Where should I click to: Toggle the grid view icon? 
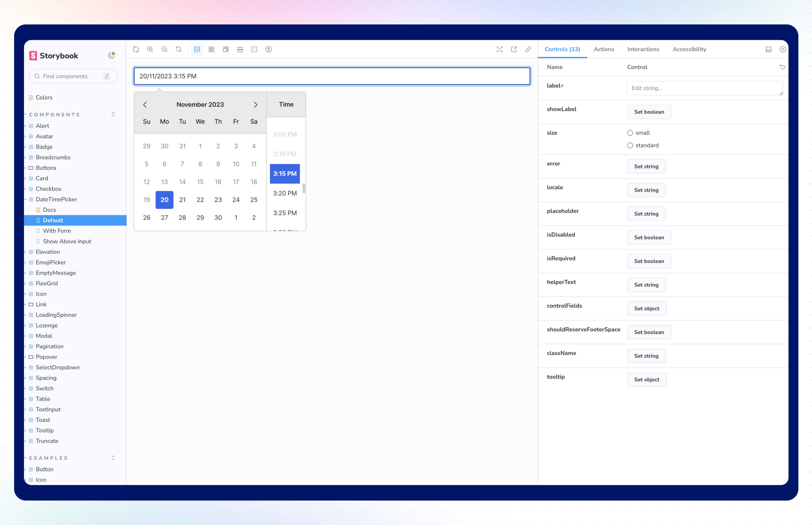[211, 49]
